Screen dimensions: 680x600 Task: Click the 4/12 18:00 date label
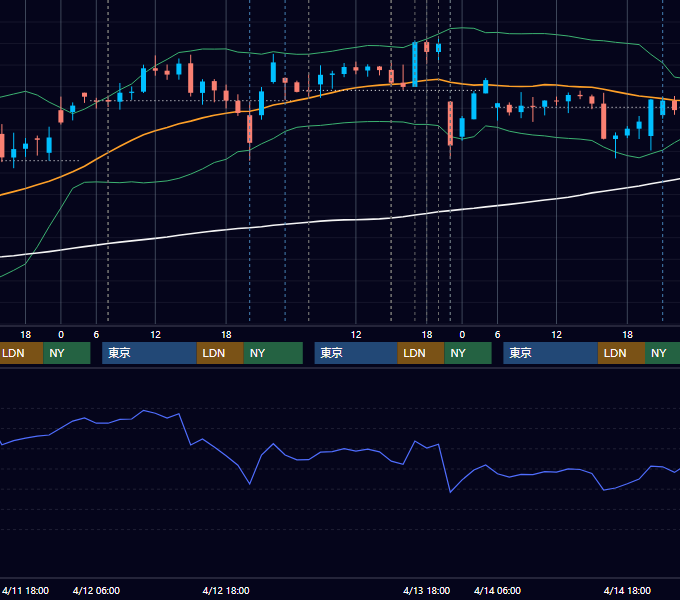coord(226,590)
